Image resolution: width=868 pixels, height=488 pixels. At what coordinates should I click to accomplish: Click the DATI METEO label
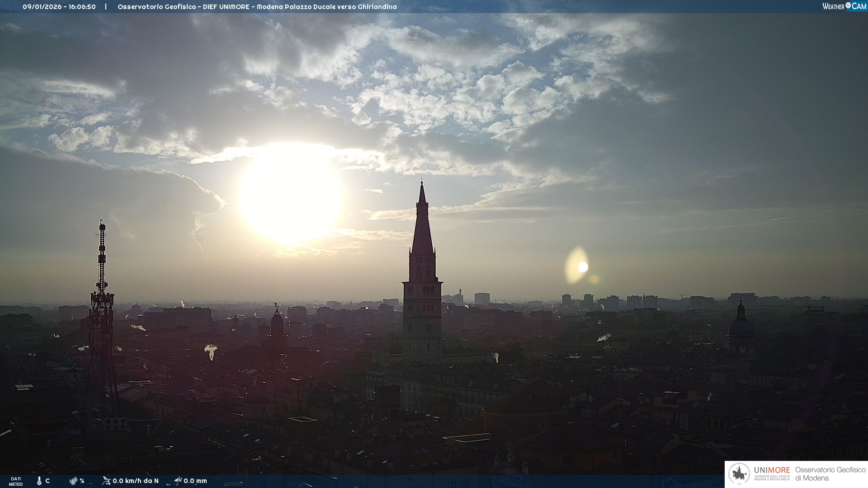coord(16,481)
